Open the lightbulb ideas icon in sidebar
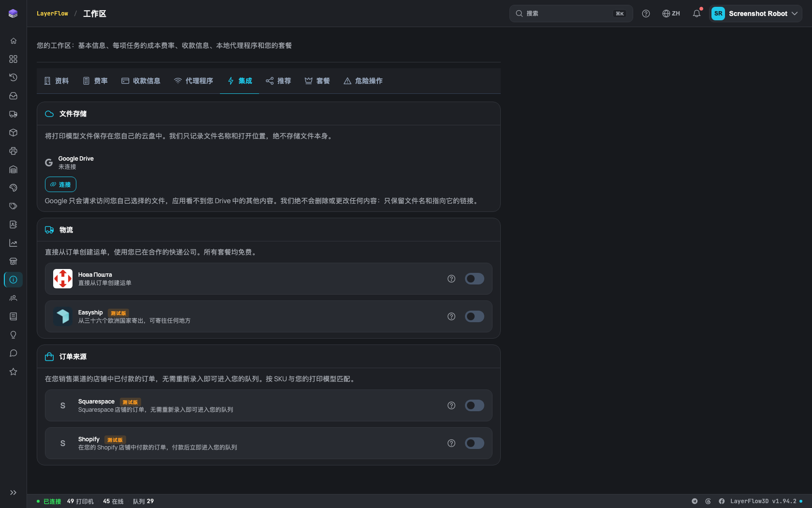This screenshot has width=812, height=508. point(13,335)
